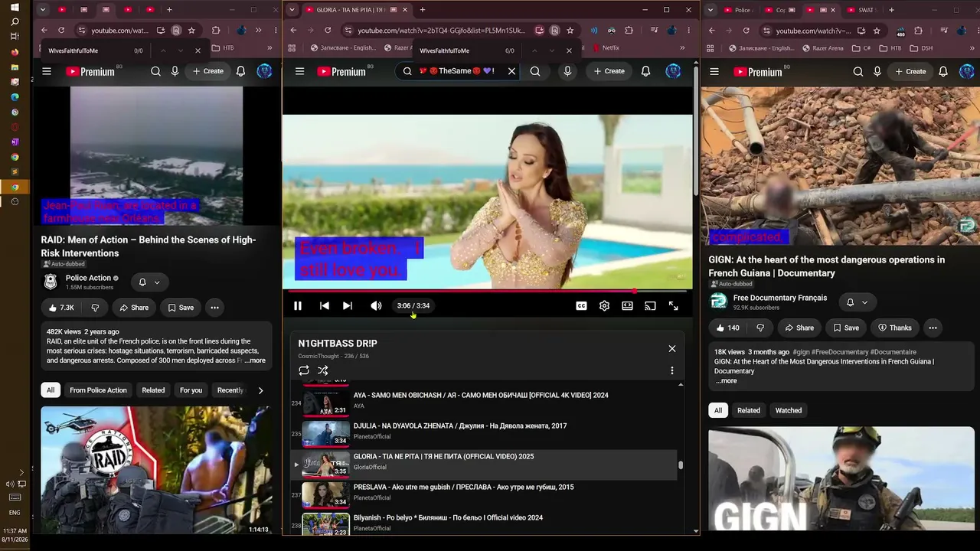The width and height of the screenshot is (980, 551).
Task: Show more chips with right chevron
Action: 260,390
